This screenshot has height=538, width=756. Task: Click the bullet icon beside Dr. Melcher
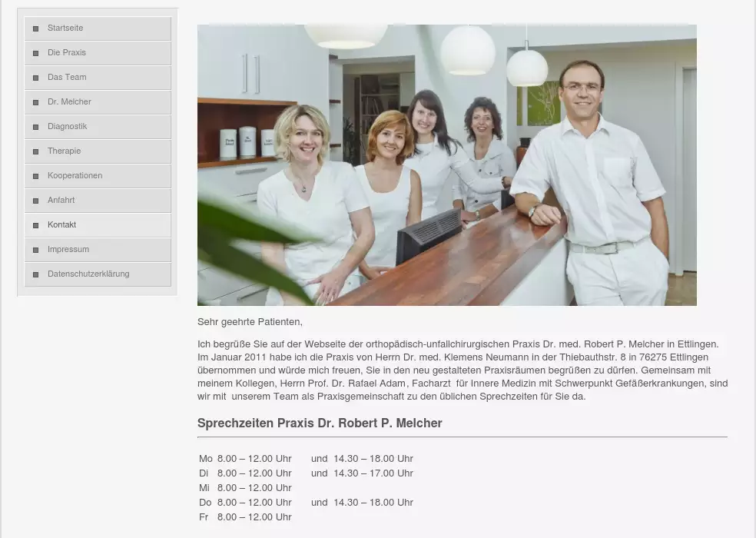(36, 102)
